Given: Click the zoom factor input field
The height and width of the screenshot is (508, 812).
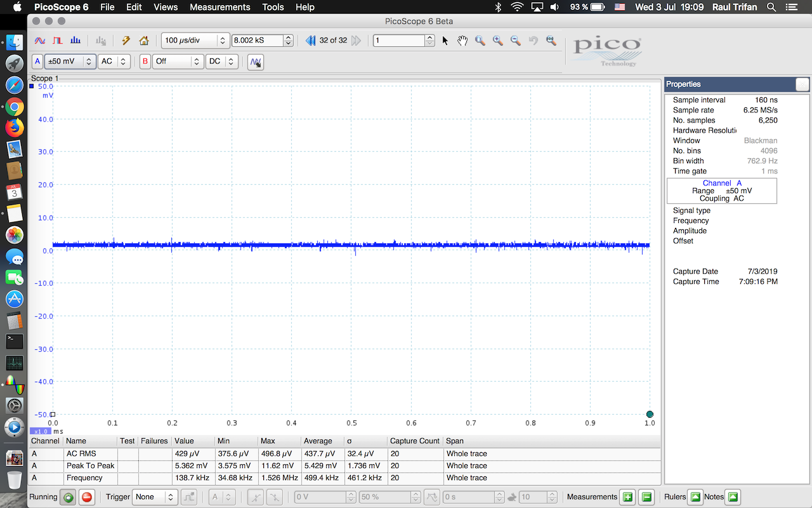Looking at the screenshot, I should [x=399, y=41].
